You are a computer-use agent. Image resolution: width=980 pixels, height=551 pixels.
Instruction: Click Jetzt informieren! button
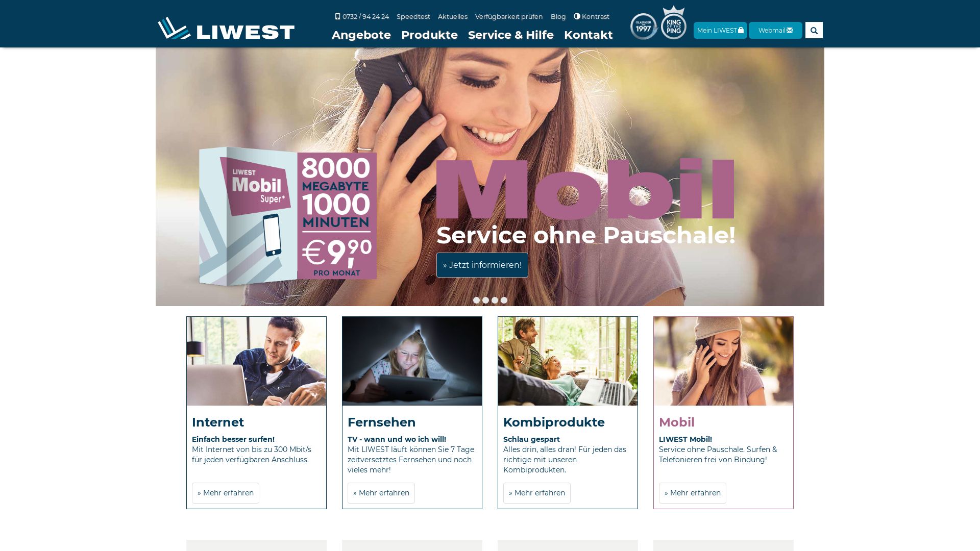point(482,265)
